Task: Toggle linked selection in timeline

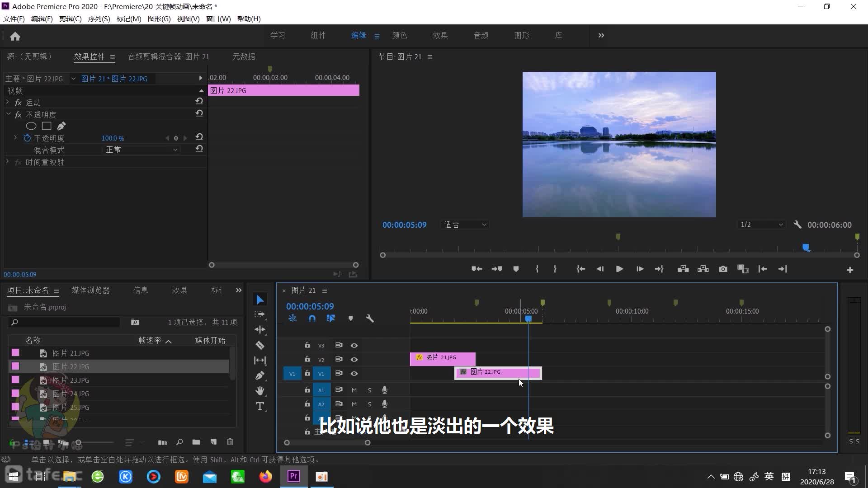Action: point(331,319)
